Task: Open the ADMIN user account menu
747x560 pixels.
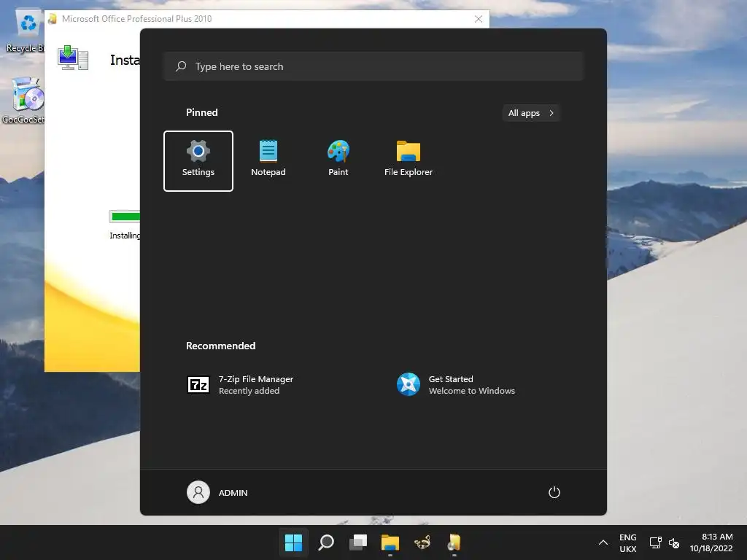Action: pyautogui.click(x=217, y=492)
